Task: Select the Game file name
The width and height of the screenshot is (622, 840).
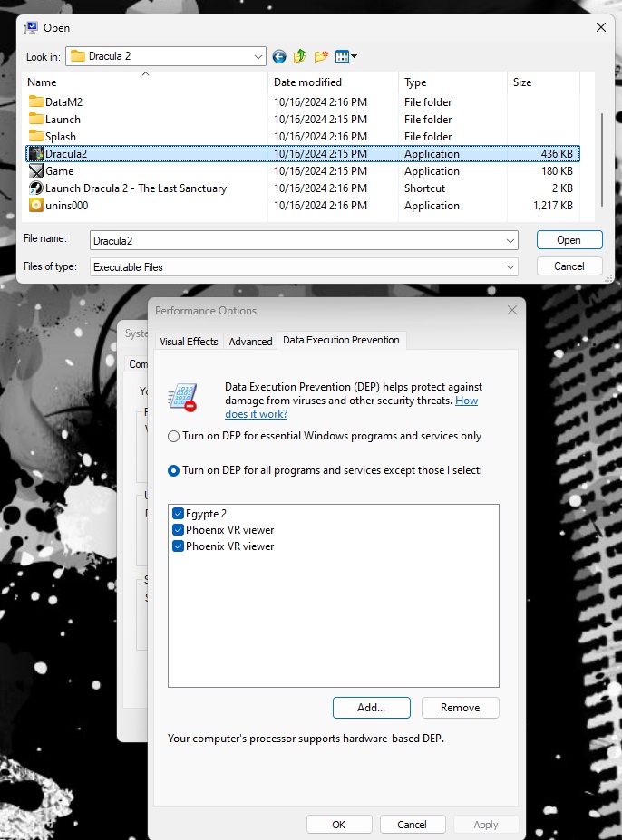Action: tap(60, 171)
